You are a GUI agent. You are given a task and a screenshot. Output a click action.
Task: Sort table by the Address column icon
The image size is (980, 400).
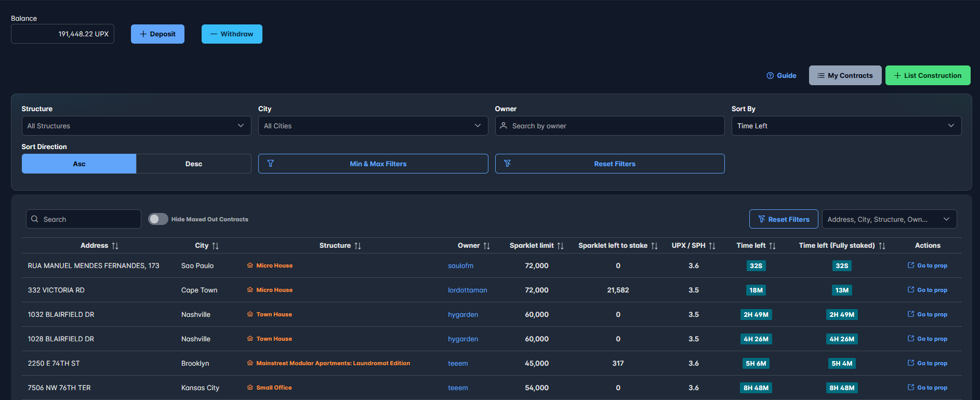[x=115, y=246]
